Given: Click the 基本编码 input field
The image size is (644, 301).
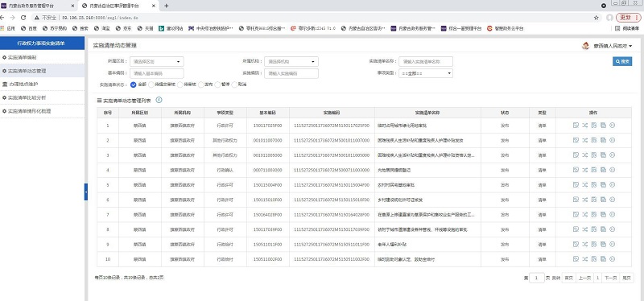Looking at the screenshot, I should 157,73.
